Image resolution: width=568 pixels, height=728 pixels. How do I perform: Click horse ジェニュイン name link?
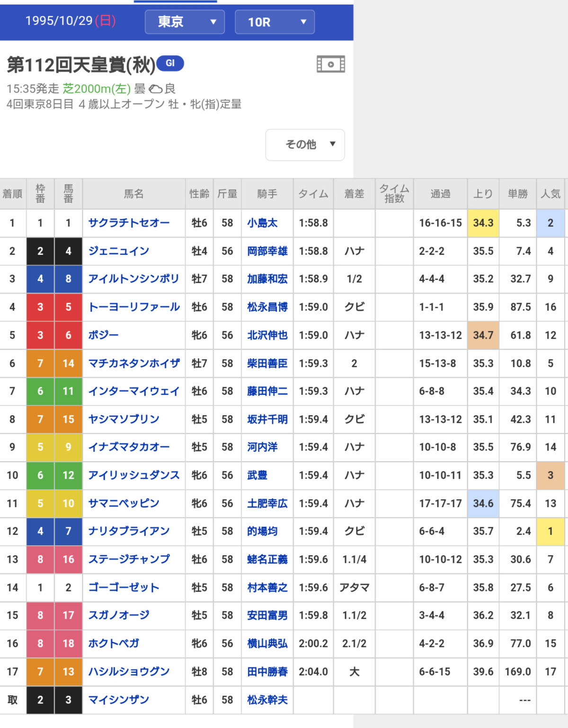[x=118, y=251]
